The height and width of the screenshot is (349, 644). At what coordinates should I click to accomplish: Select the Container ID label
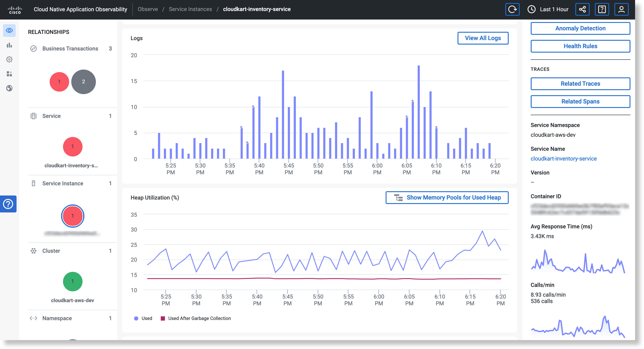[546, 196]
